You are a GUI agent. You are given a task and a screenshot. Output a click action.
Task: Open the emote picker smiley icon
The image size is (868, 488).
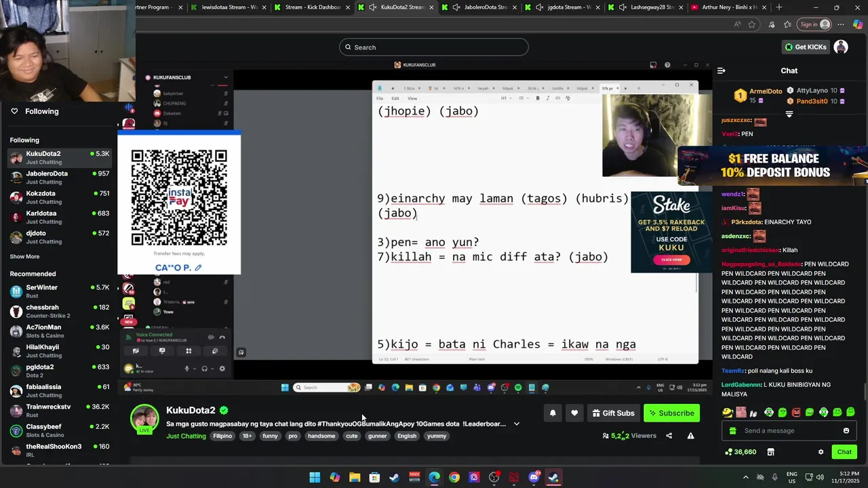coord(846,430)
